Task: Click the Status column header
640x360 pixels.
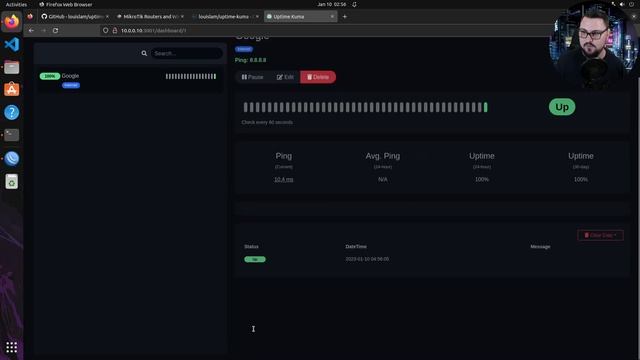Action: tap(251, 247)
